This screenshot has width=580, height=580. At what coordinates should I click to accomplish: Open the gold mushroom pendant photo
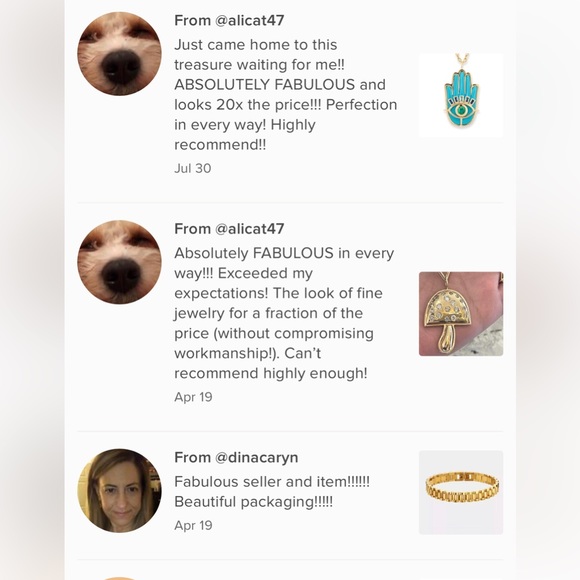click(x=461, y=314)
